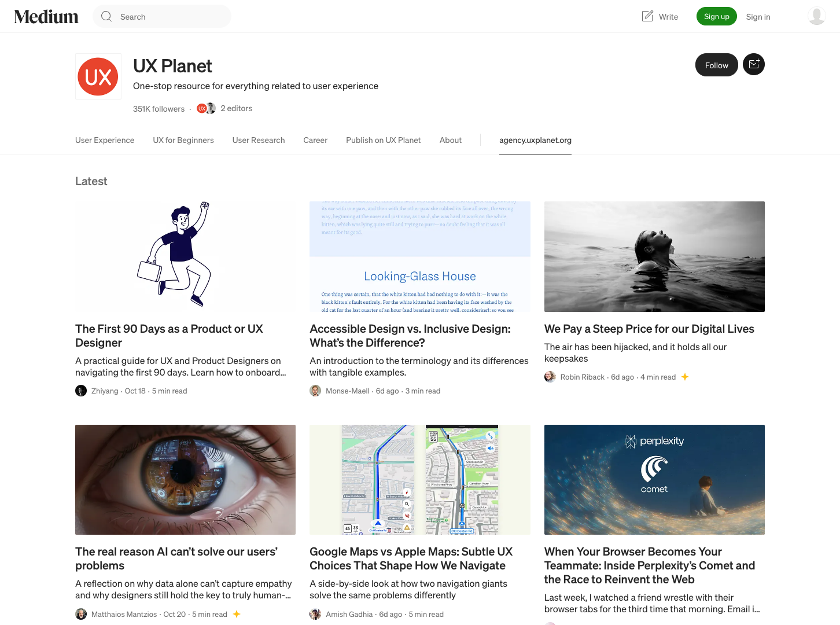Follow the UX Planet publication
This screenshot has height=625, width=840.
(x=716, y=65)
